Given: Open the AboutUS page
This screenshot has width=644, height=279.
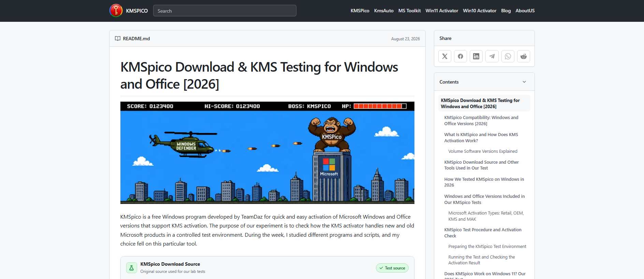Looking at the screenshot, I should 525,11.
